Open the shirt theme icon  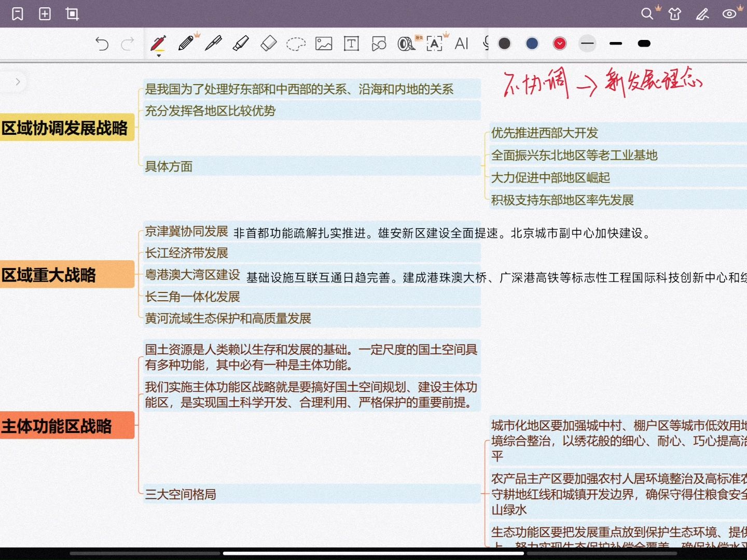point(675,14)
